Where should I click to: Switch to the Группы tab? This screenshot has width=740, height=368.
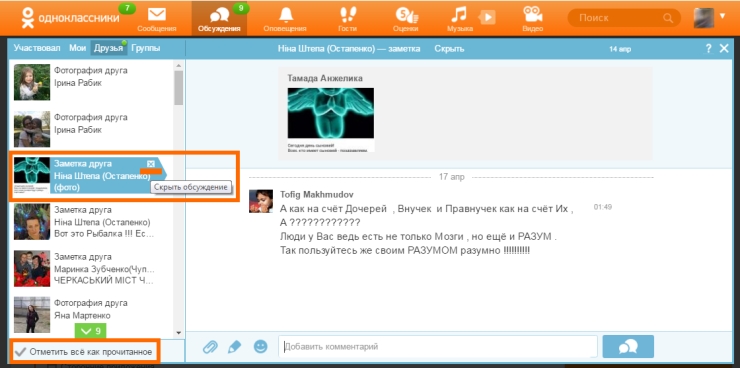(x=146, y=48)
